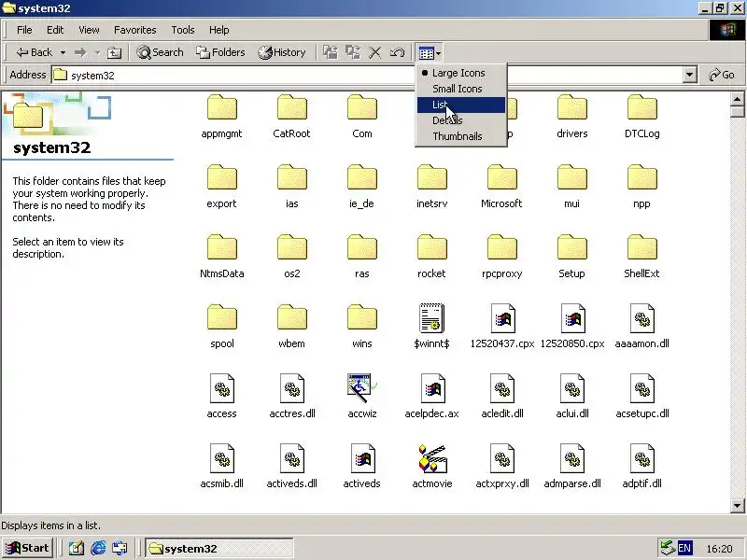Select the rpcproxy folder
Viewport: 747px width, 560px height.
(501, 257)
